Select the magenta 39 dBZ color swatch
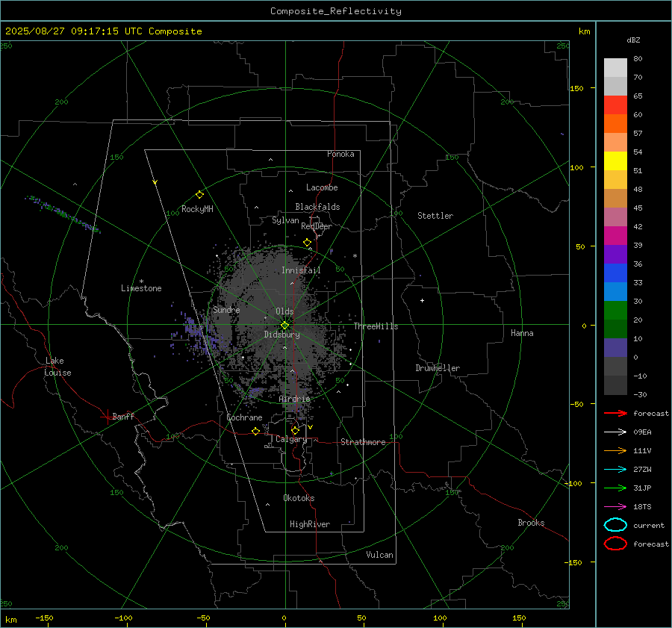This screenshot has height=628, width=672. coord(615,235)
